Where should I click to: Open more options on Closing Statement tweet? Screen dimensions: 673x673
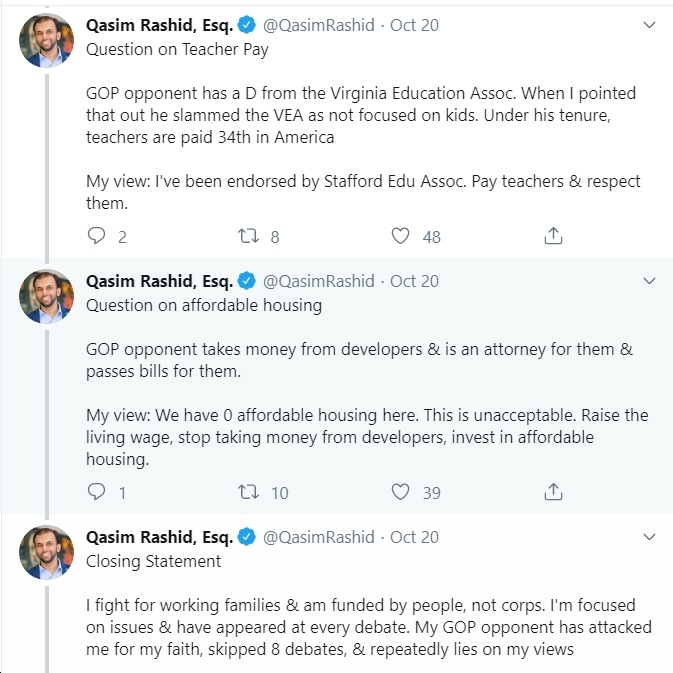point(649,537)
